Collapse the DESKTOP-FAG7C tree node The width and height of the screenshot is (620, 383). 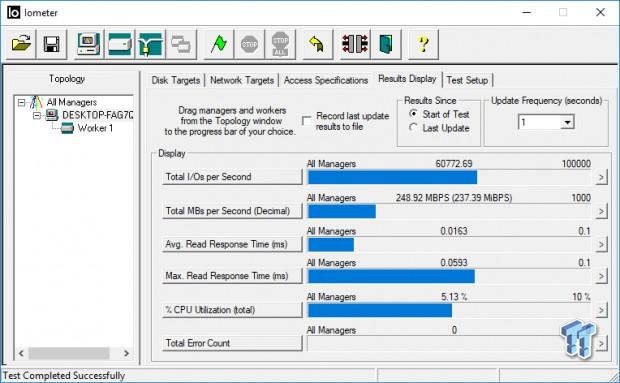click(37, 115)
